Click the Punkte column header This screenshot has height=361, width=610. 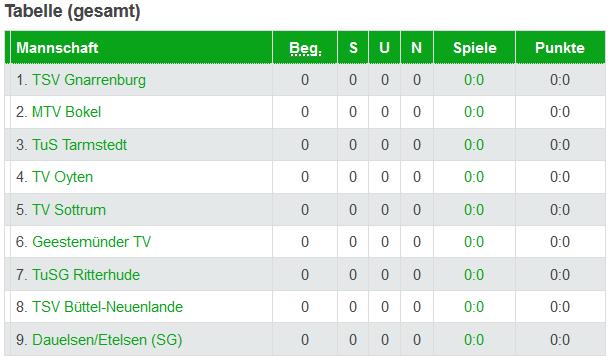point(560,48)
